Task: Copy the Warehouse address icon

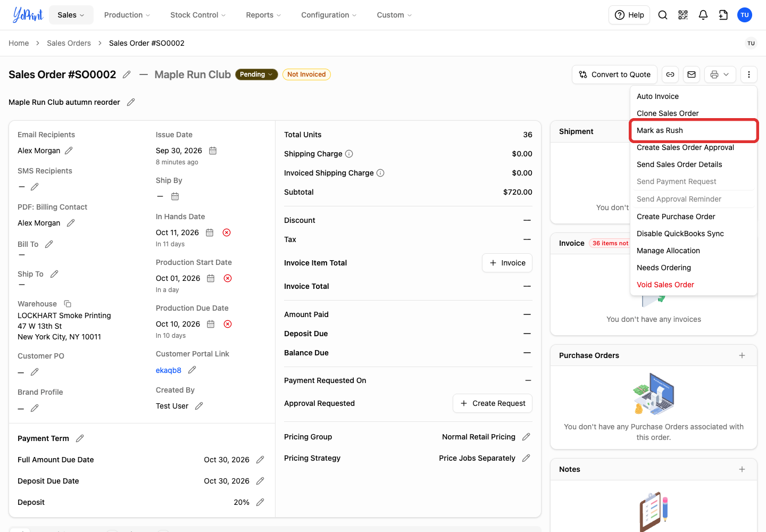Action: [68, 304]
